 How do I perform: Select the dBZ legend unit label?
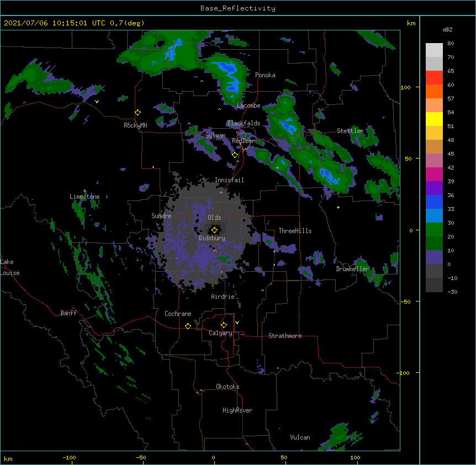[x=447, y=29]
